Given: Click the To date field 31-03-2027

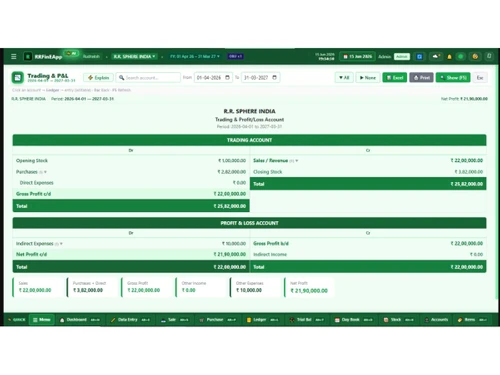Looking at the screenshot, I should [x=260, y=78].
